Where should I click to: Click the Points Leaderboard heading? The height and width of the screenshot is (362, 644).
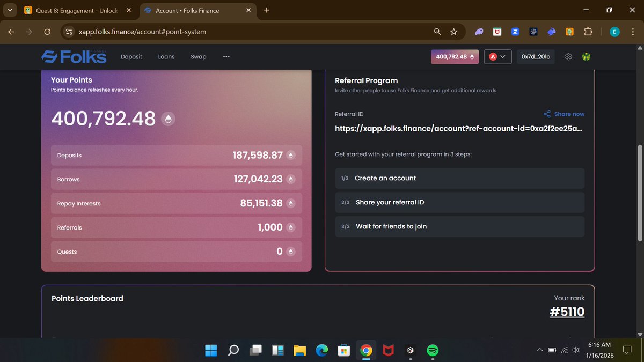[87, 298]
